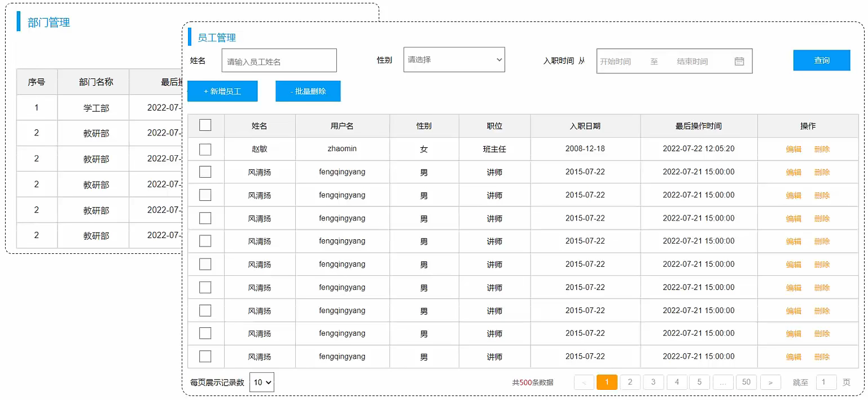
Task: Check the checkbox on the first 风清扬 row
Action: [x=204, y=172]
